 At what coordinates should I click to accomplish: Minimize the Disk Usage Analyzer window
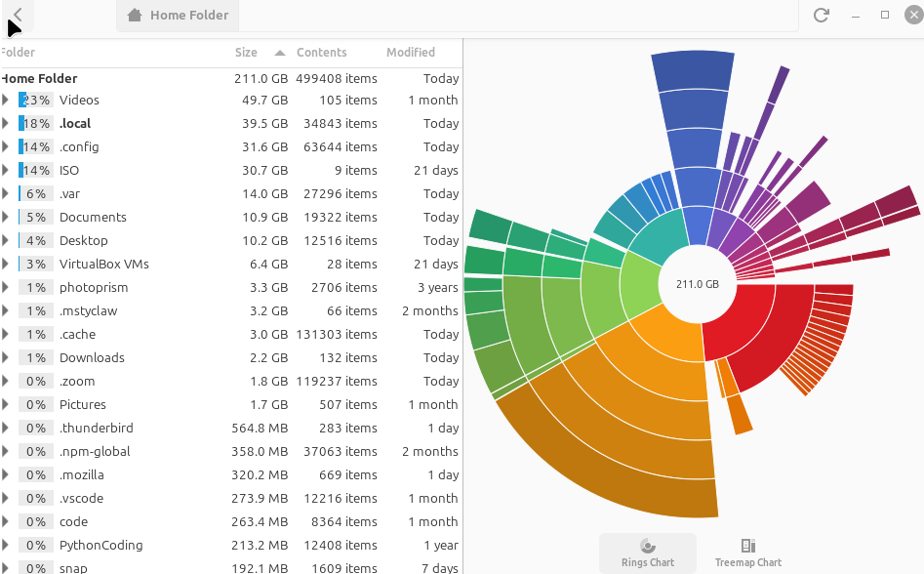coord(856,16)
